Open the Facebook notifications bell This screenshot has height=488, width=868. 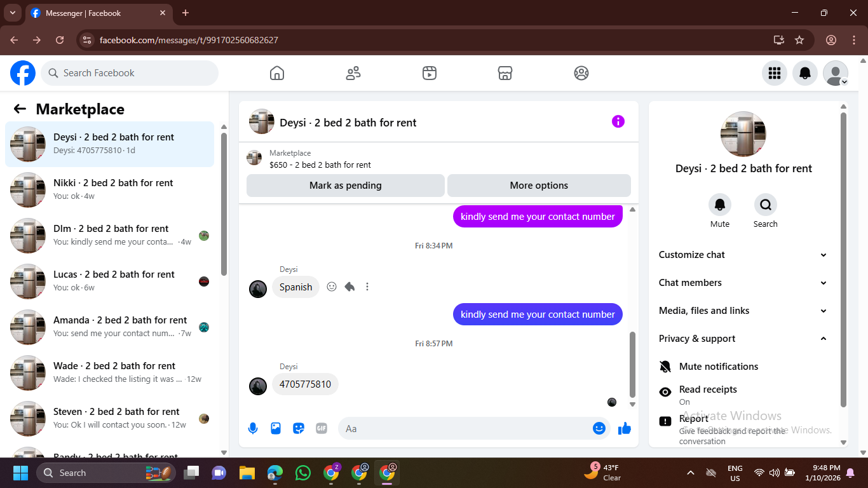(x=805, y=73)
